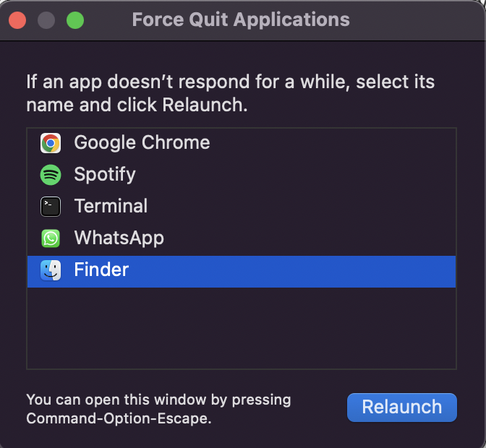Click blank space in highlighted Finder row
The width and height of the screenshot is (486, 448).
(x=291, y=272)
